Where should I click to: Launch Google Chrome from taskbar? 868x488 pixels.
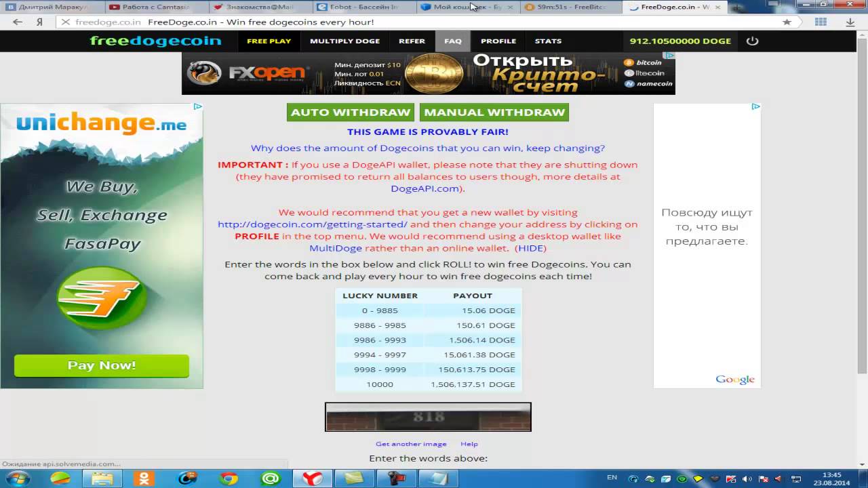[x=229, y=479]
